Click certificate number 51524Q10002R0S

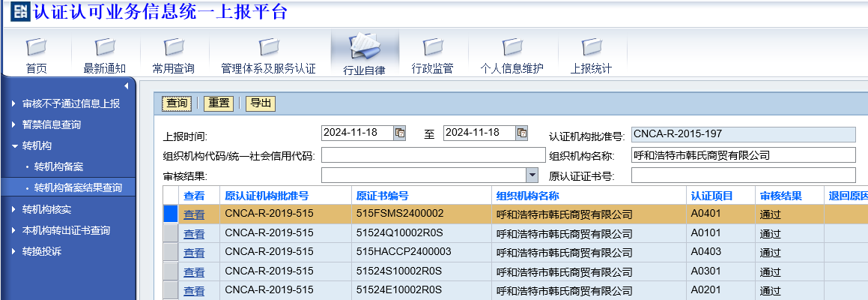click(x=399, y=233)
